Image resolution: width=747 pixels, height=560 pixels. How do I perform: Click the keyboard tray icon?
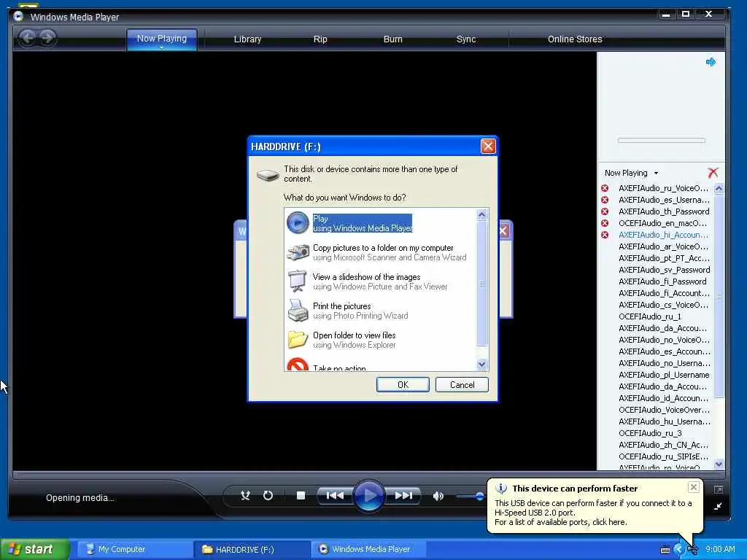point(665,550)
